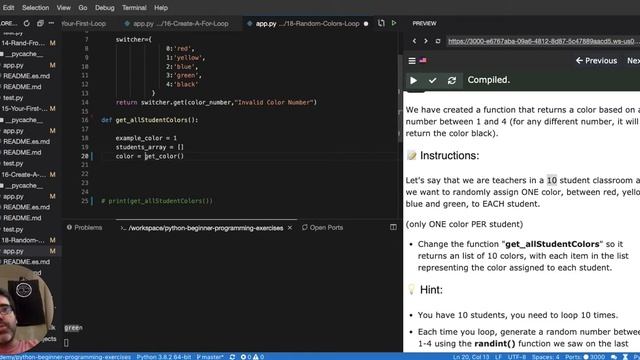
Task: Click the unsaved dot on 18-Random-Colors-Loop tab
Action: (366, 24)
